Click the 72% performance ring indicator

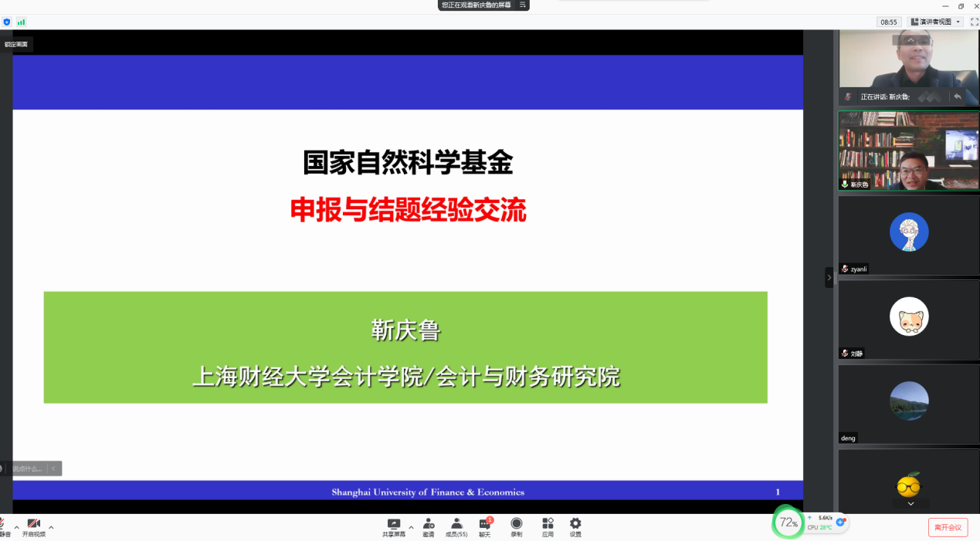[788, 522]
